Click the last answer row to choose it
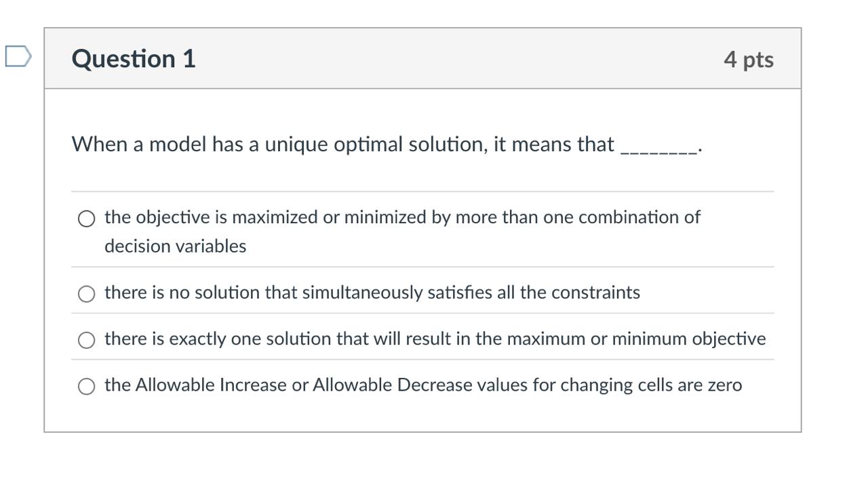 point(423,386)
